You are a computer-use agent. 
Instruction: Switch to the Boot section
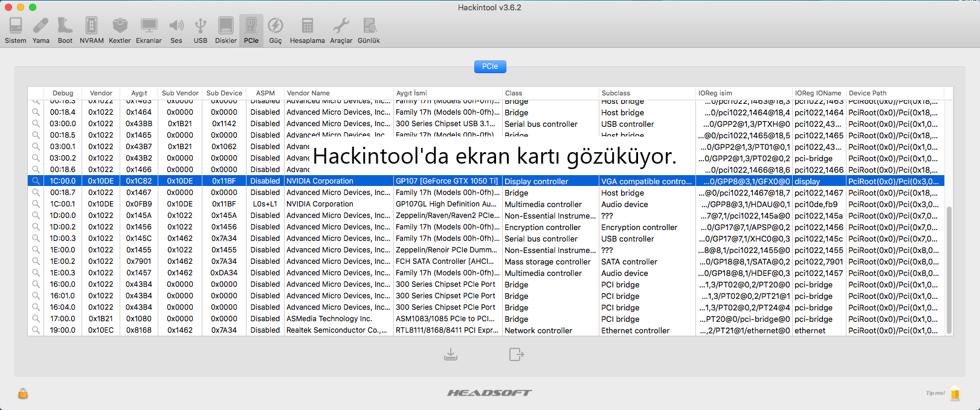pyautogui.click(x=65, y=30)
